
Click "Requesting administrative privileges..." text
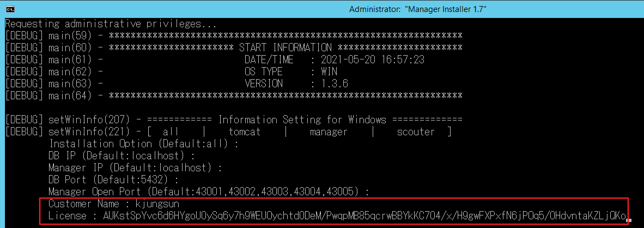111,25
